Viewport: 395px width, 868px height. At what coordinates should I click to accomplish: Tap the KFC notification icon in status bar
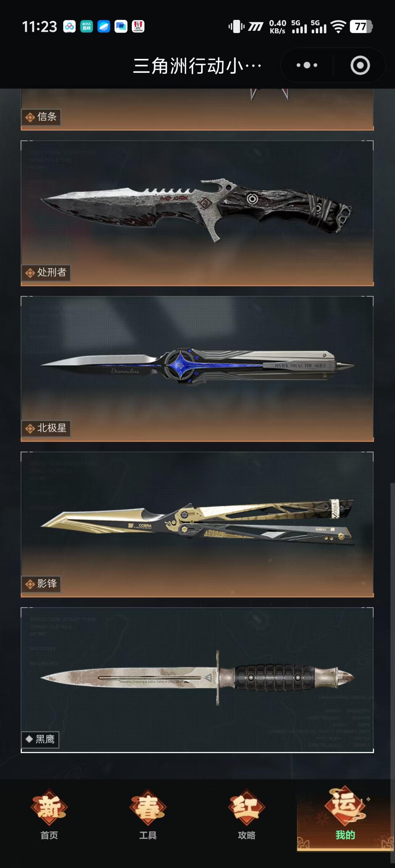coord(138,26)
